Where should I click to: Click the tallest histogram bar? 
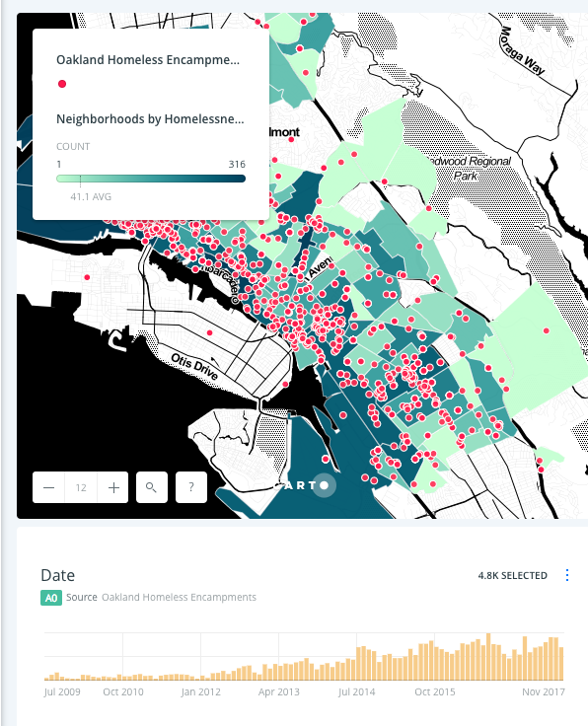[488, 657]
